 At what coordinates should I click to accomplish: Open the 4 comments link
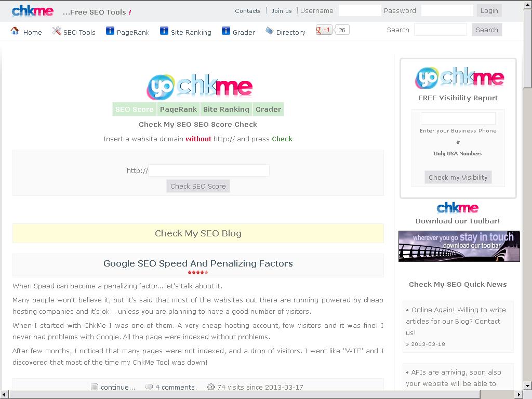pos(176,387)
